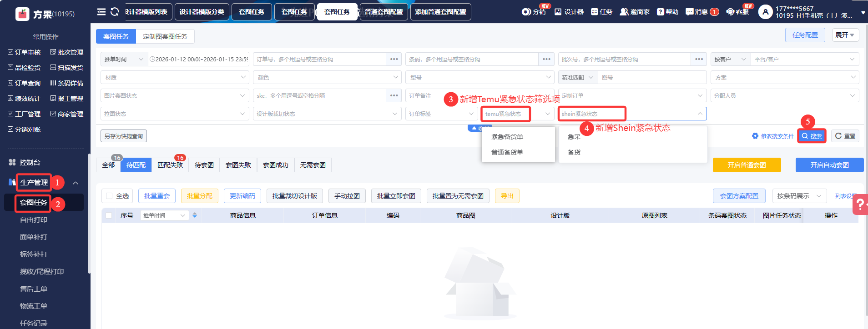Open 自由打印 in the sidebar
The image size is (868, 329).
point(34,219)
